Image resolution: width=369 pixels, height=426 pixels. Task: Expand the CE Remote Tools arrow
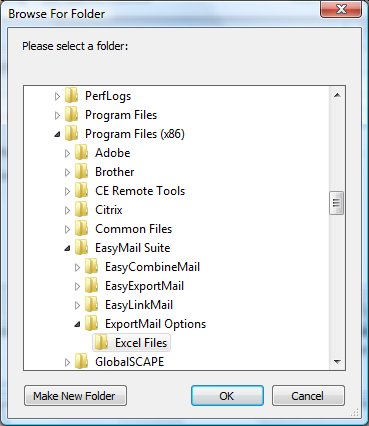pyautogui.click(x=67, y=191)
